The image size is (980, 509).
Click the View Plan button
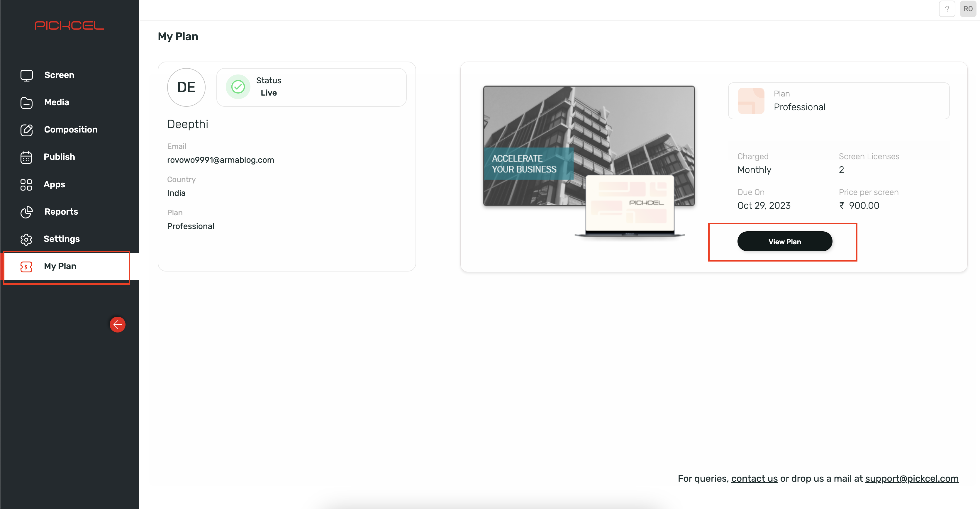click(x=784, y=242)
